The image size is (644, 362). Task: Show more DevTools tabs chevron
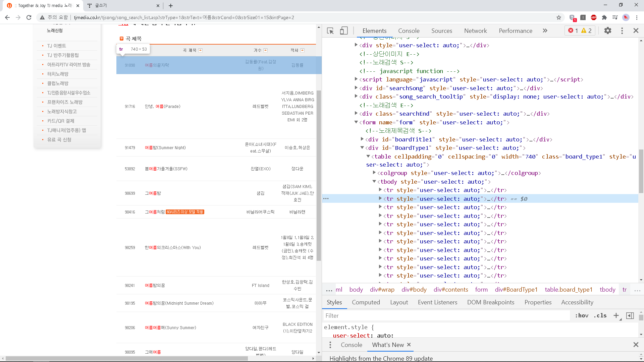(x=545, y=31)
